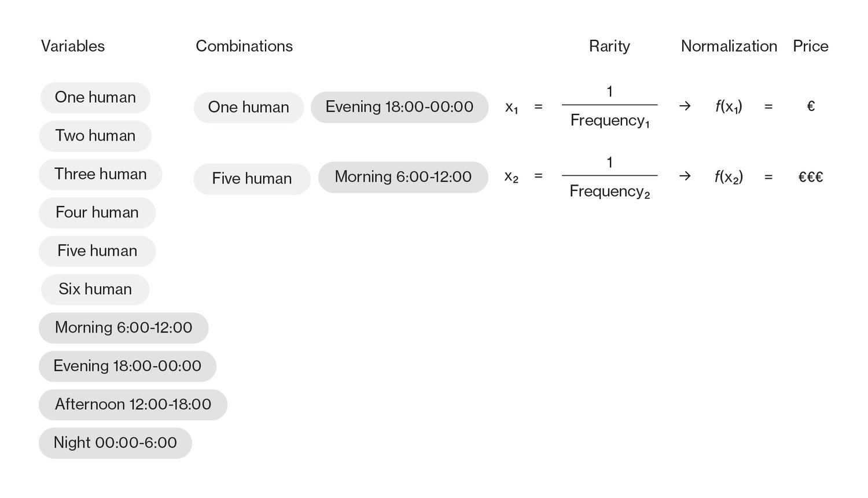Select the One human variable pill

[x=95, y=98]
